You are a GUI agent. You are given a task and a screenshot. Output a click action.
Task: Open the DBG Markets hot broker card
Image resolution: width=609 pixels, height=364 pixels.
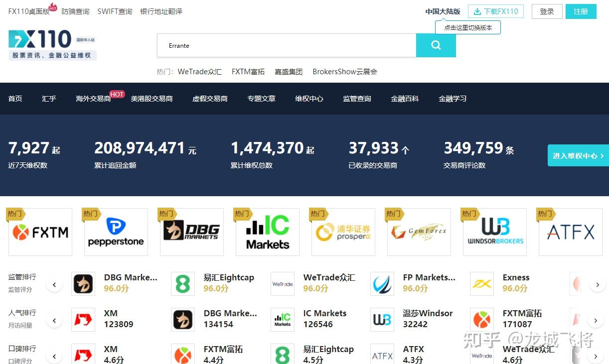[x=192, y=232]
